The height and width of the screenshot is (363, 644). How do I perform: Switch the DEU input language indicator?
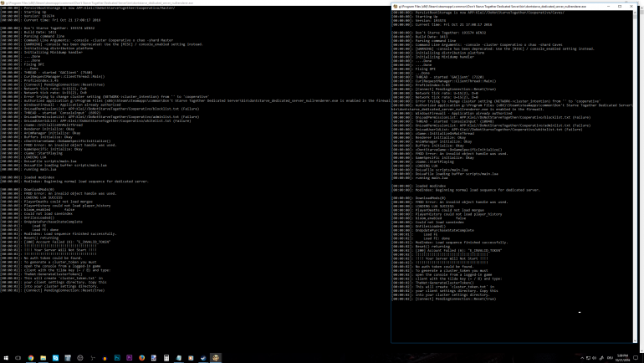pos(610,358)
